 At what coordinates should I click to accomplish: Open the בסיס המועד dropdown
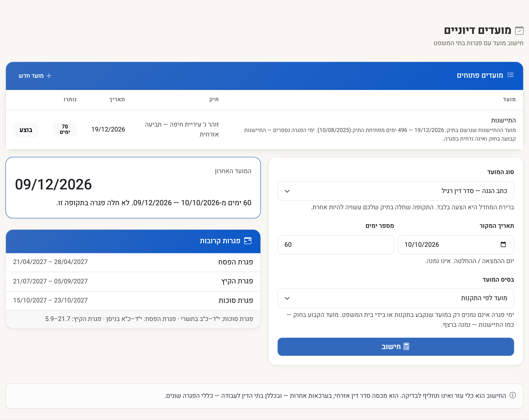click(396, 298)
